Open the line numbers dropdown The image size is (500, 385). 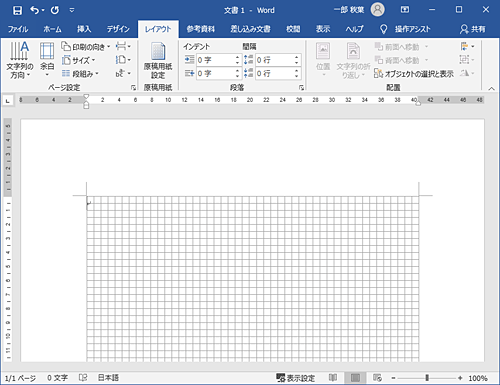(x=123, y=60)
